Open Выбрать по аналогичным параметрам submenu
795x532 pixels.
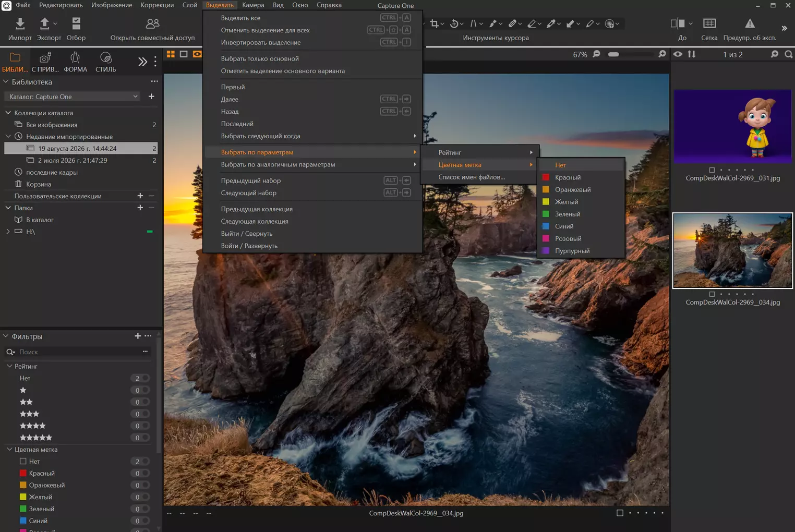pos(312,164)
